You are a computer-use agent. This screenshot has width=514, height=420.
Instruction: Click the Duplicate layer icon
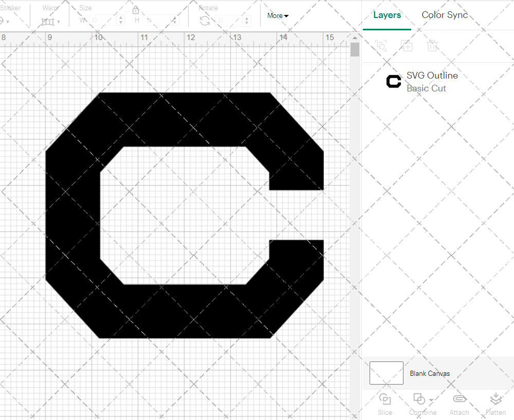coord(407,46)
